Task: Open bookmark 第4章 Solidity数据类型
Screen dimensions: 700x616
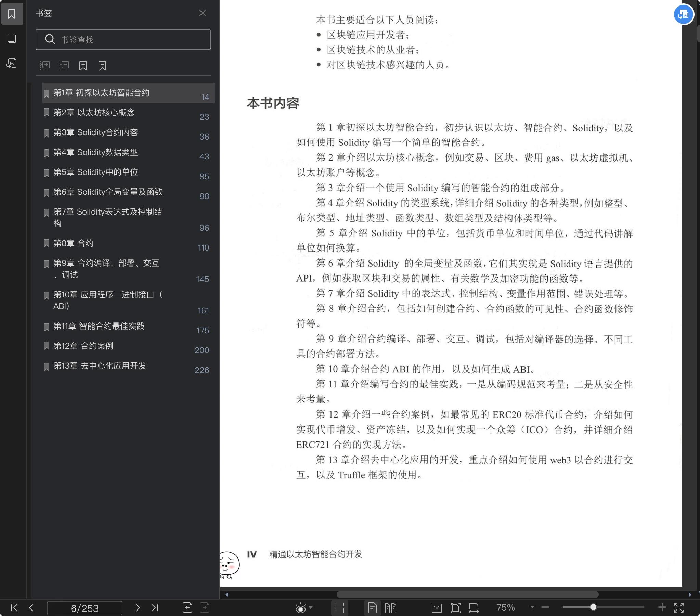Action: 128,152
